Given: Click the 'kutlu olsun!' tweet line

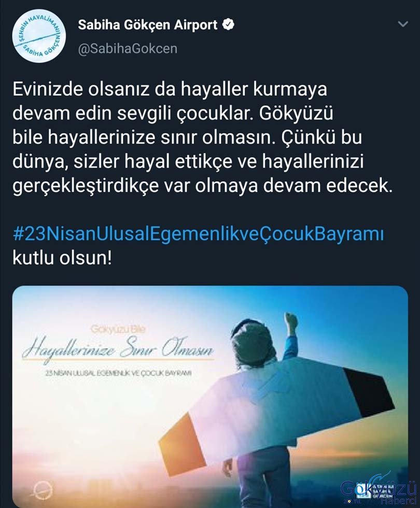Looking at the screenshot, I should click(62, 258).
